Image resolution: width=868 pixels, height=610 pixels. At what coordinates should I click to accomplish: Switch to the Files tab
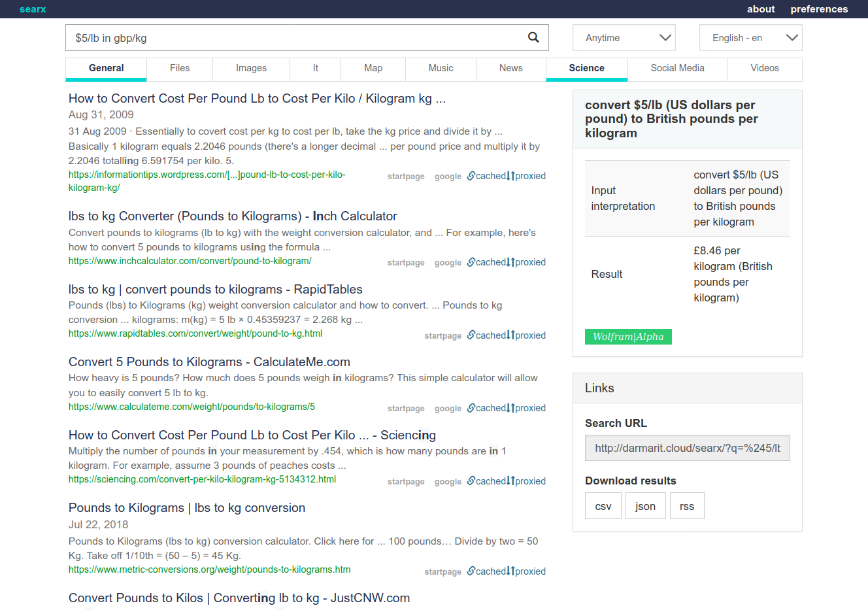(180, 69)
